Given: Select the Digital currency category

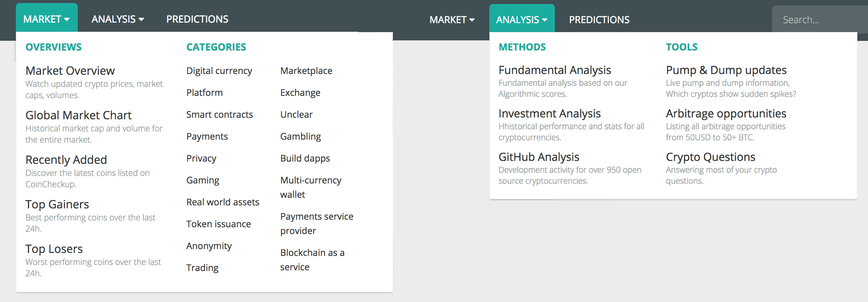Looking at the screenshot, I should tap(219, 71).
